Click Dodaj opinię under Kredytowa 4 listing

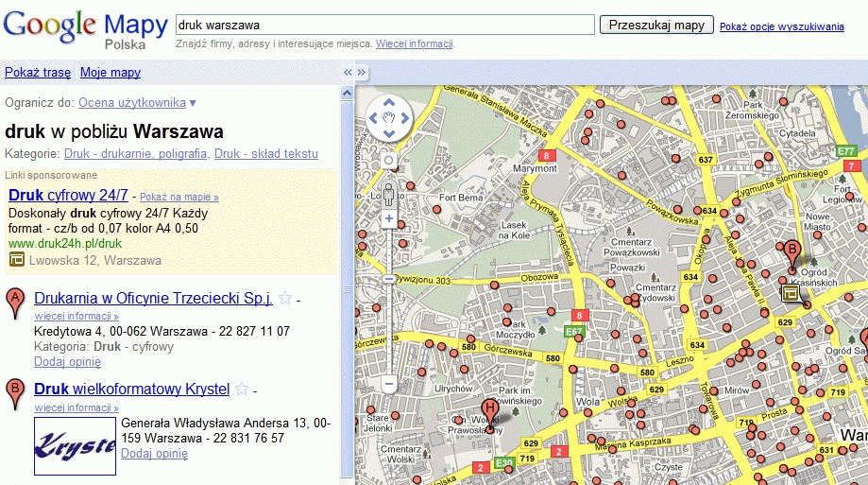[x=68, y=362]
